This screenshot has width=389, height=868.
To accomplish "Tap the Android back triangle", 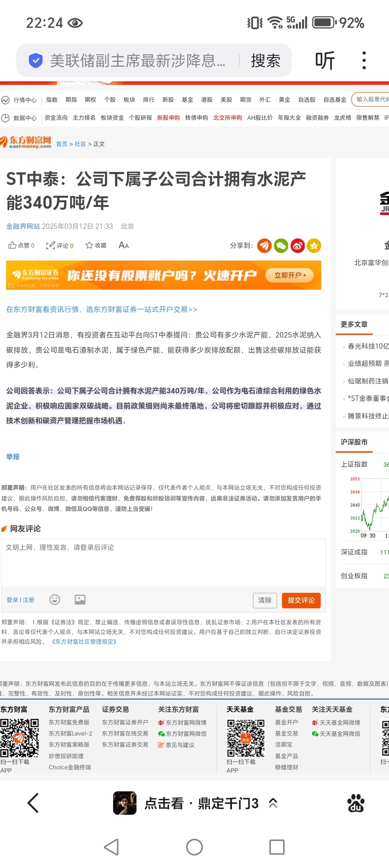I will 111,847.
